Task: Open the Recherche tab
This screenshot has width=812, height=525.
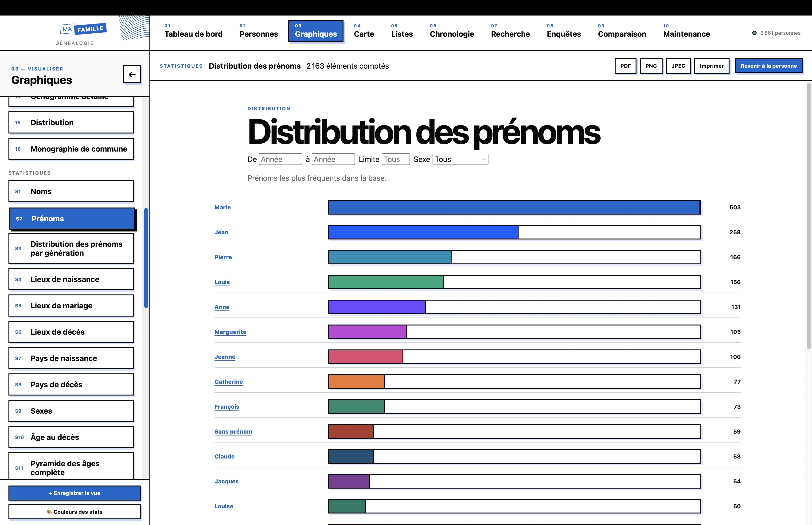Action: click(510, 31)
